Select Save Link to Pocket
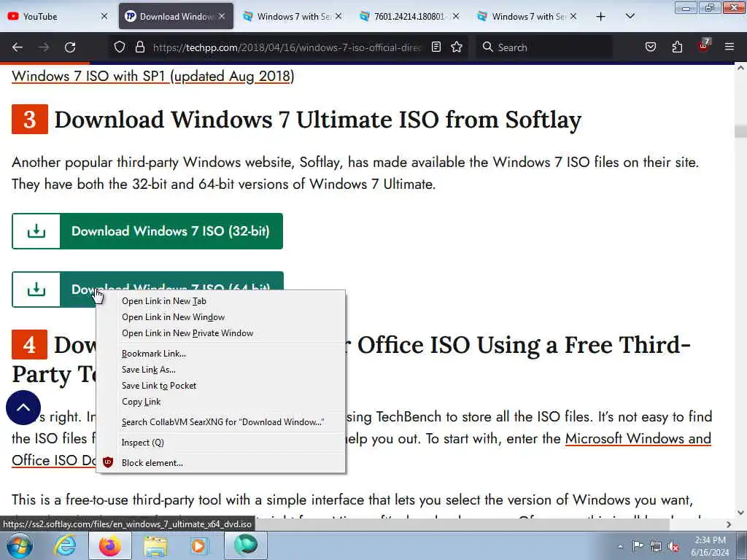Image resolution: width=747 pixels, height=560 pixels. point(220,386)
